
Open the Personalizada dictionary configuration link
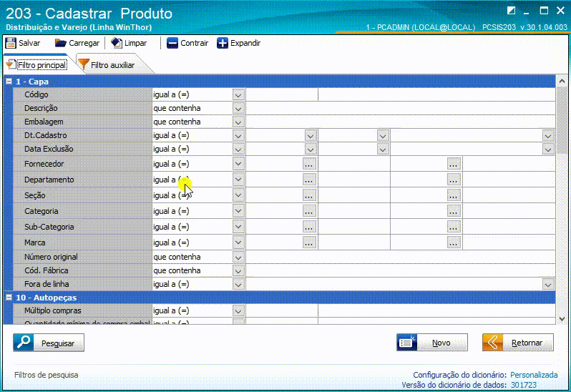(534, 375)
